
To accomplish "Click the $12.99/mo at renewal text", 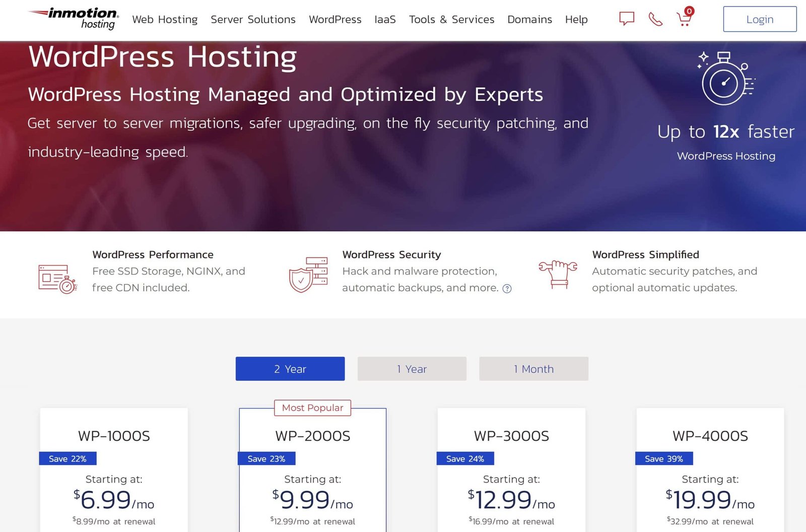I will pos(312,521).
